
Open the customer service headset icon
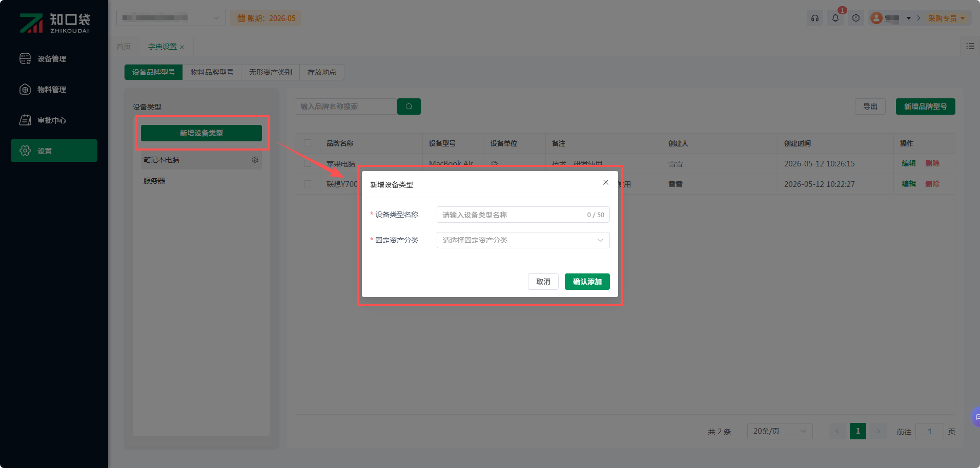[815, 18]
